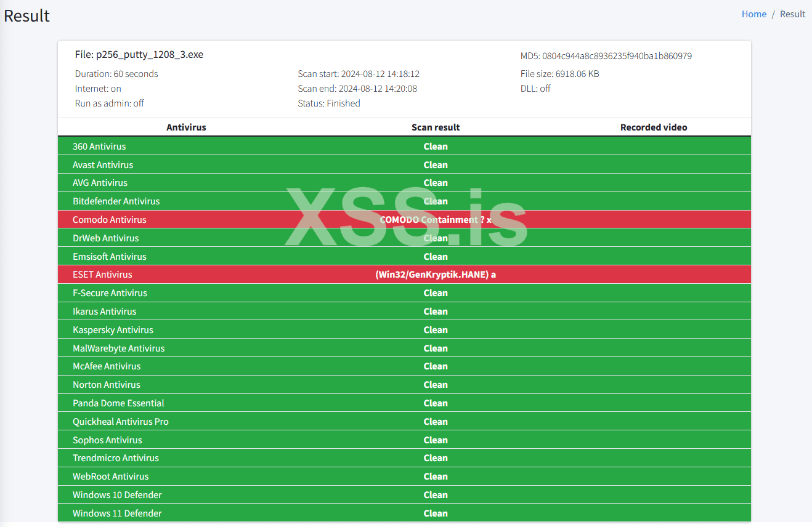Click the Clean result for McAfee Antivirus
The image size is (812, 527).
pyautogui.click(x=436, y=366)
